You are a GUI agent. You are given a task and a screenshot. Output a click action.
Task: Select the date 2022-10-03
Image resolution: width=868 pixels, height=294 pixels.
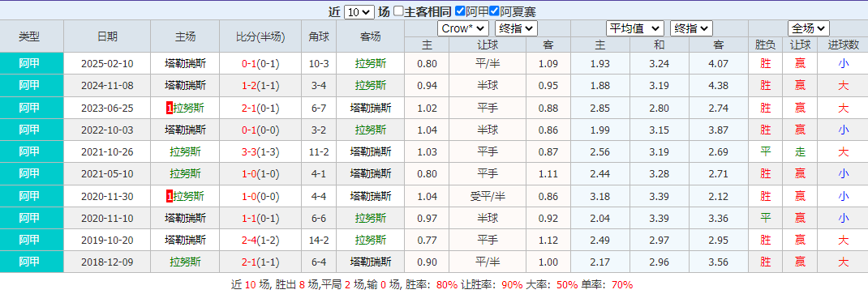click(x=107, y=130)
